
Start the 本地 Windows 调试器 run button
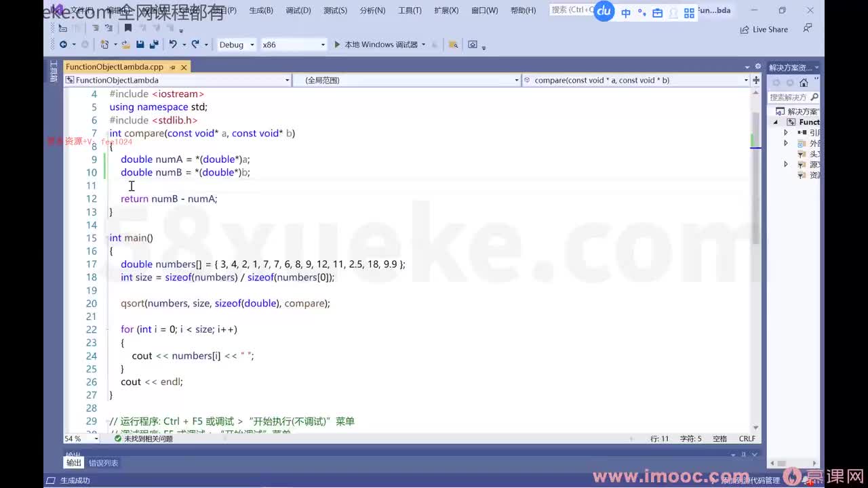(376, 45)
